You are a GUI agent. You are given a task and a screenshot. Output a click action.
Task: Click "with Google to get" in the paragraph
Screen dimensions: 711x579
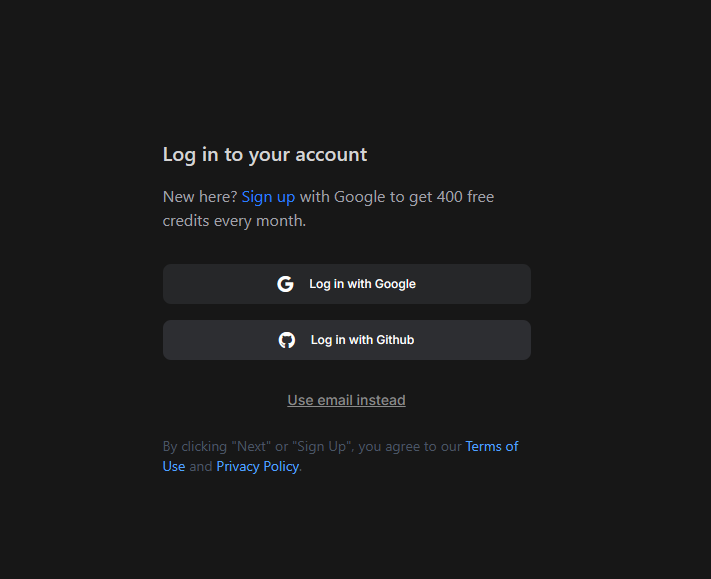[366, 197]
